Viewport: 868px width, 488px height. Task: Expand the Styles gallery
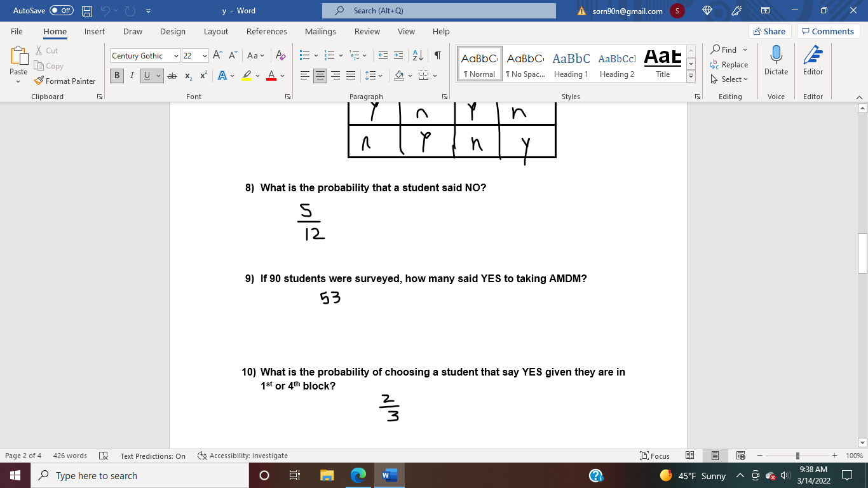click(690, 74)
